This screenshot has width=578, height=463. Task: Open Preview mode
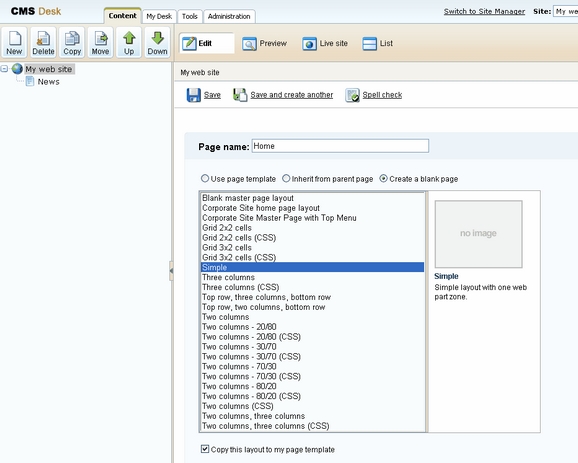point(264,43)
